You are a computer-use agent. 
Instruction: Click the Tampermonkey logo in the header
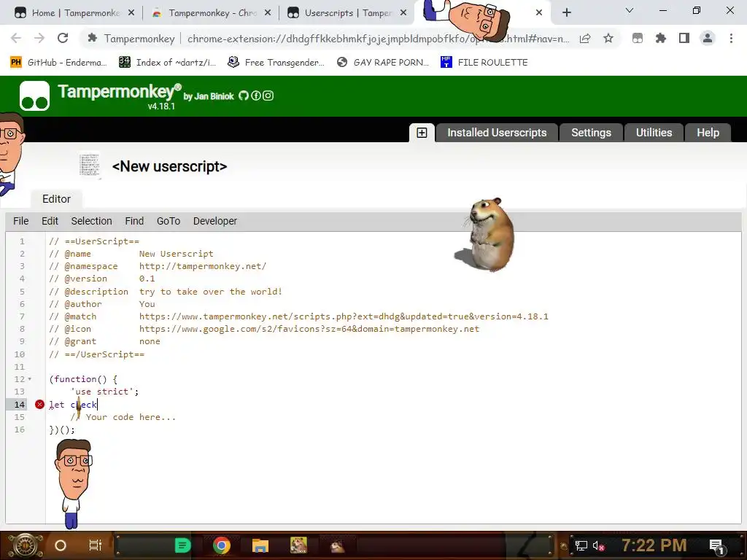click(34, 96)
